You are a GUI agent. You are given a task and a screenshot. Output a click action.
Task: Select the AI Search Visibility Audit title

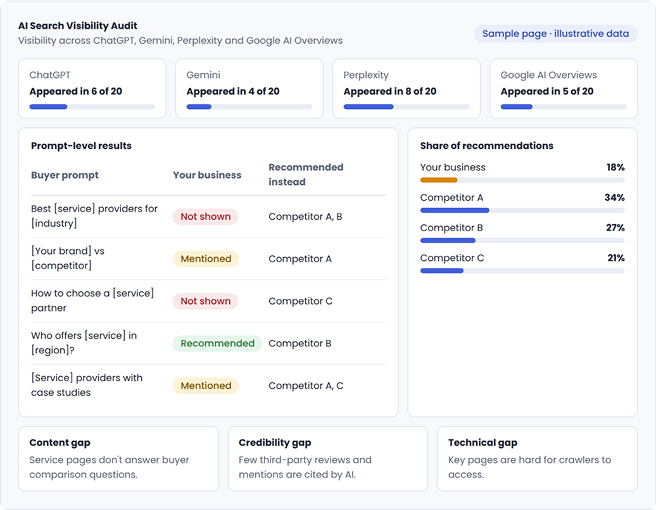click(77, 26)
